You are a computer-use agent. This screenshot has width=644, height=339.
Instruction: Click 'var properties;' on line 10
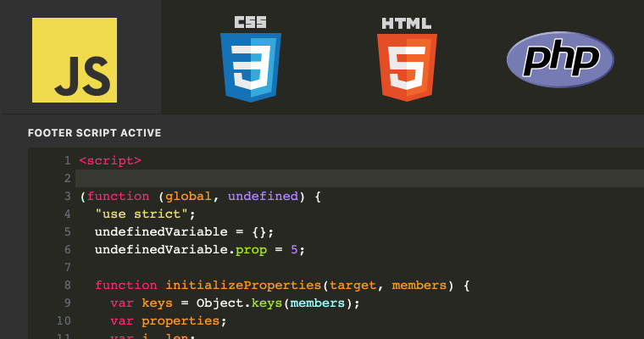169,321
